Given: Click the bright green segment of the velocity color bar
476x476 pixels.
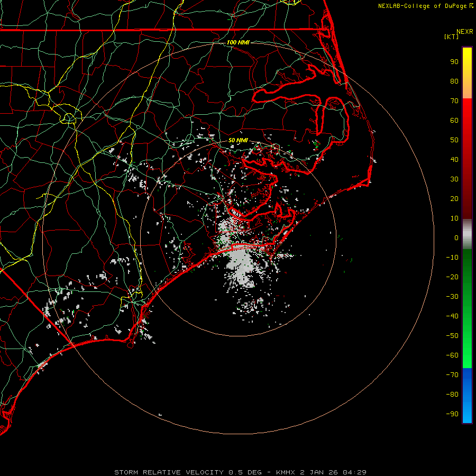Looking at the screenshot, I should pos(467,309).
